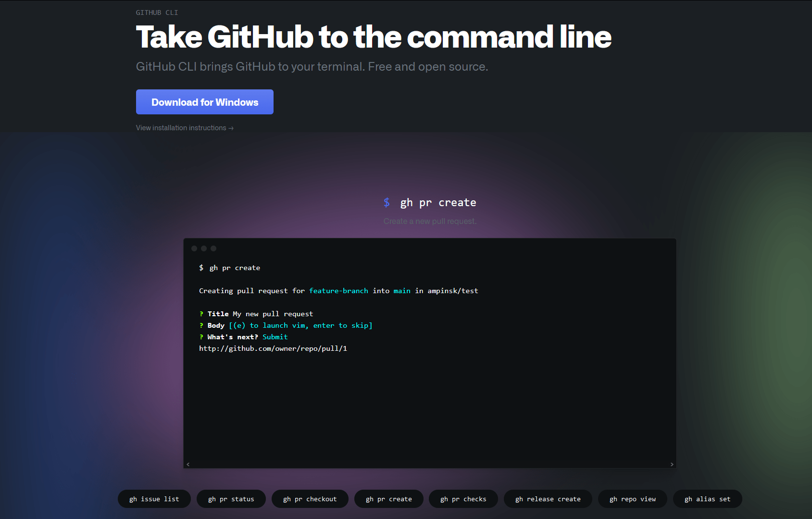The image size is (812, 519).
Task: Click the Title My new pull request line
Action: [256, 314]
